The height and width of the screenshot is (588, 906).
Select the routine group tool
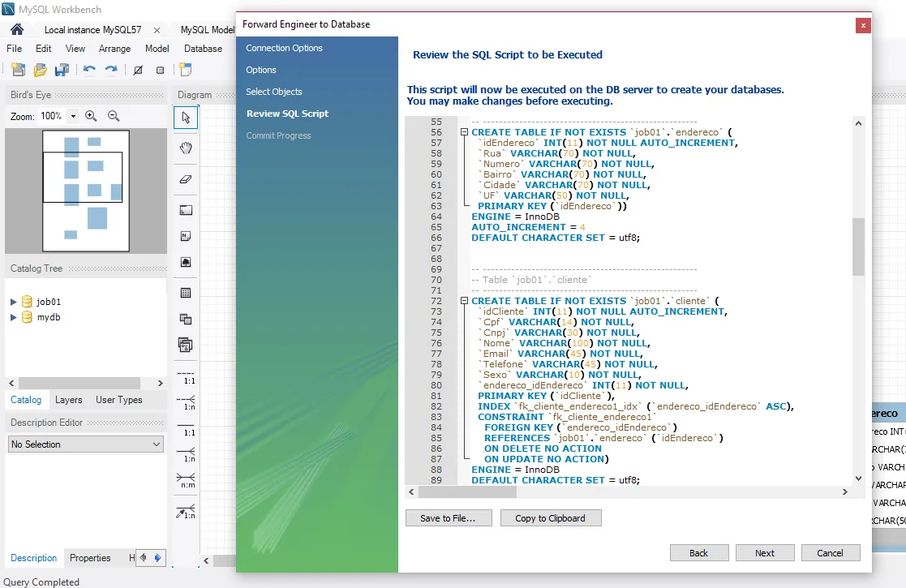pyautogui.click(x=186, y=345)
